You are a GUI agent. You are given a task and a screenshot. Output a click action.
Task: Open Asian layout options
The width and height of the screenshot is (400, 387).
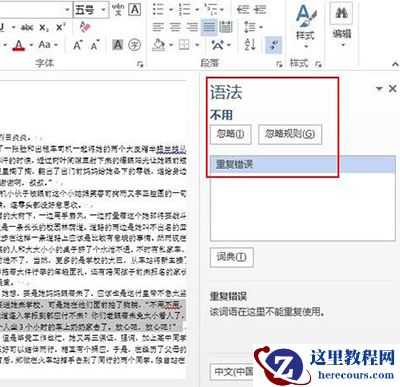[218, 45]
